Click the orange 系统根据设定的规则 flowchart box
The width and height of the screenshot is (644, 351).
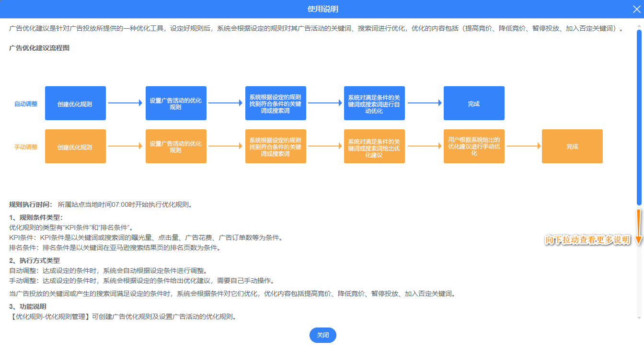click(x=276, y=147)
